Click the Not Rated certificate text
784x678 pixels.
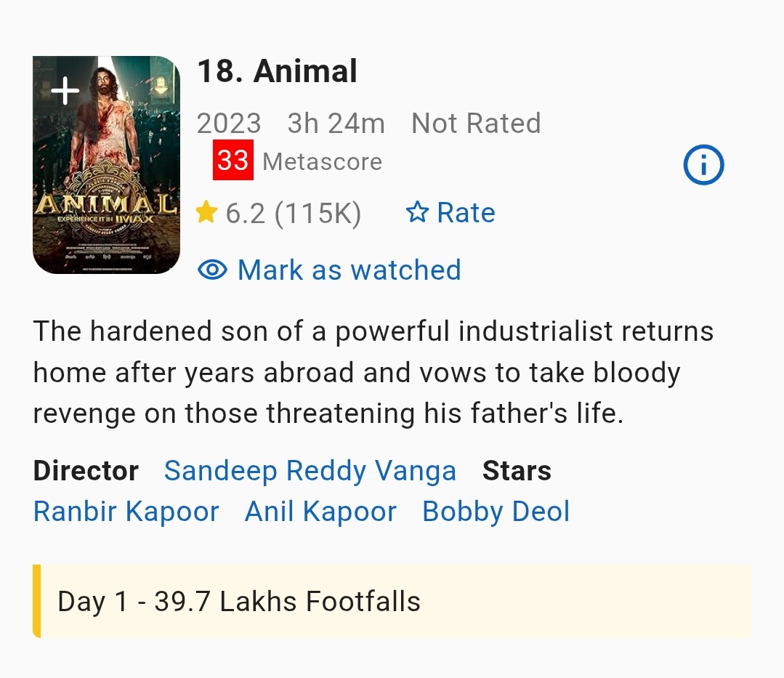[x=476, y=124]
